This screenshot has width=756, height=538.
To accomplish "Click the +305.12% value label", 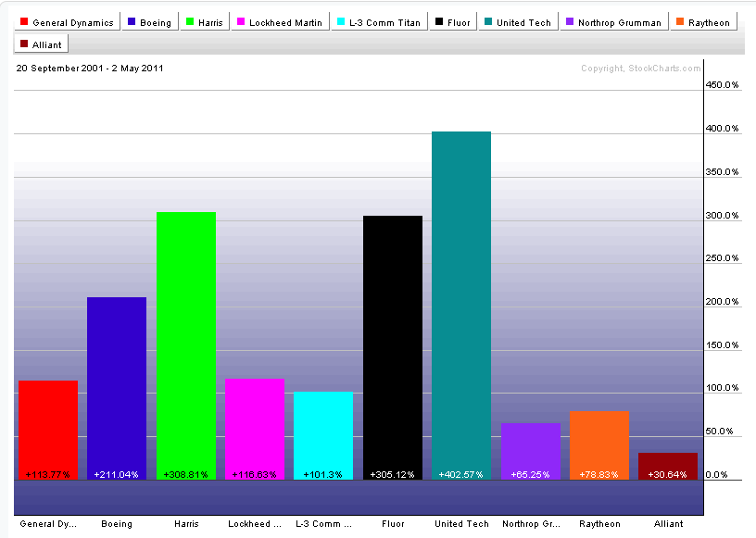I will pos(392,474).
